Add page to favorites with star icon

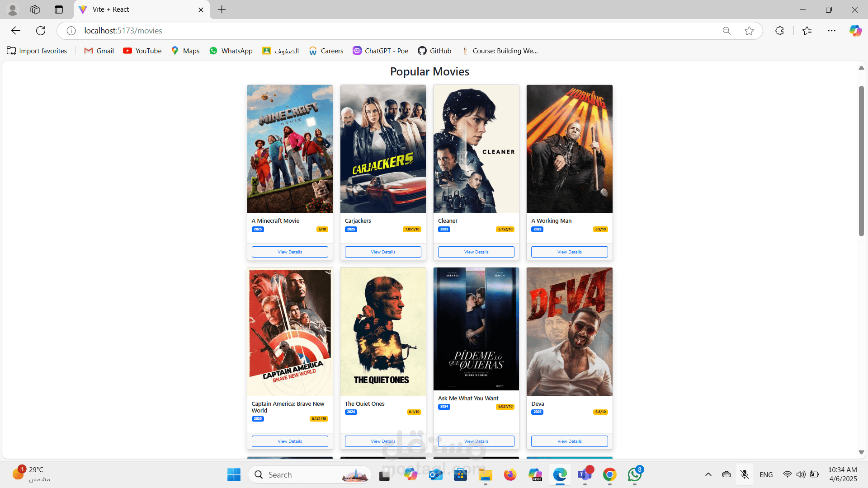click(x=749, y=31)
